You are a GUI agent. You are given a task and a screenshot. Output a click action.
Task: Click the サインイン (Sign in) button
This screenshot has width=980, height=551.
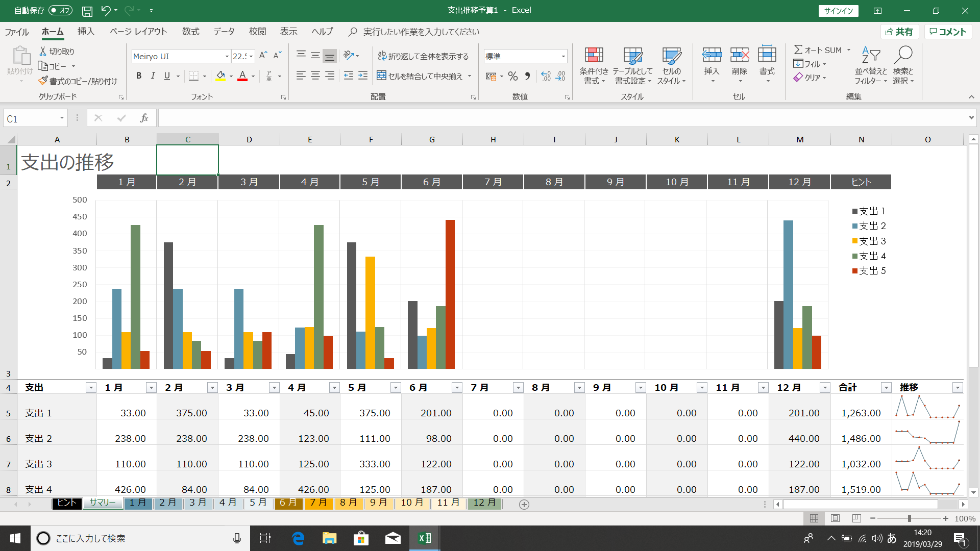point(838,10)
